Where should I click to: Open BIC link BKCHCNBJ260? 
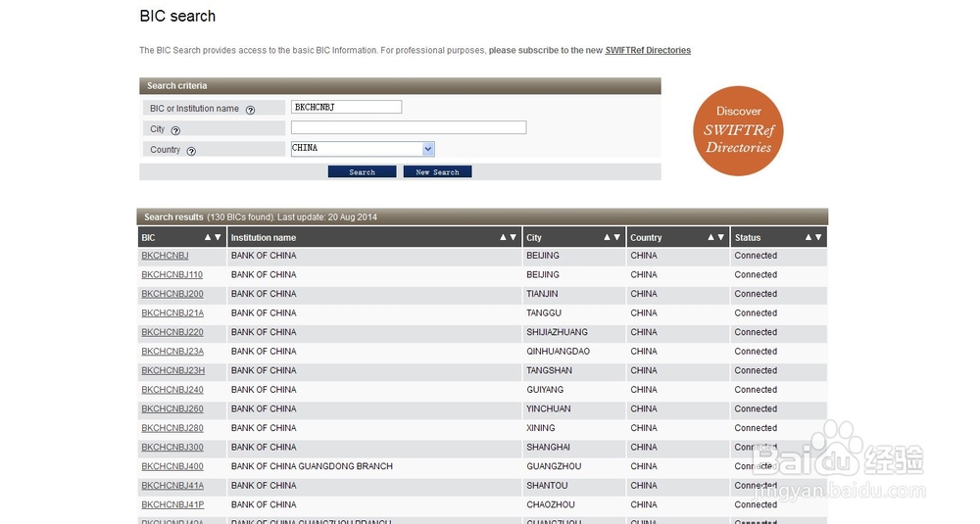[172, 409]
